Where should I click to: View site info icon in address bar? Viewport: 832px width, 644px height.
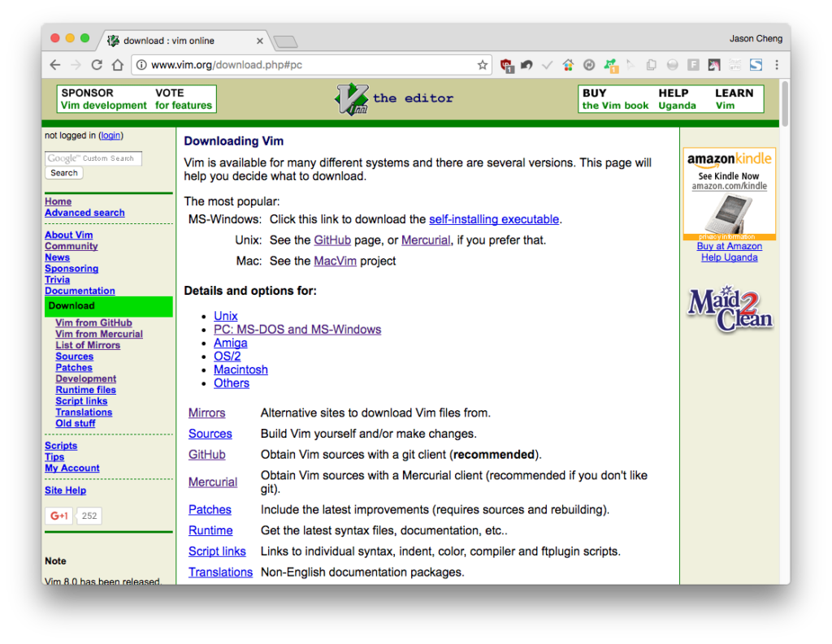(141, 65)
